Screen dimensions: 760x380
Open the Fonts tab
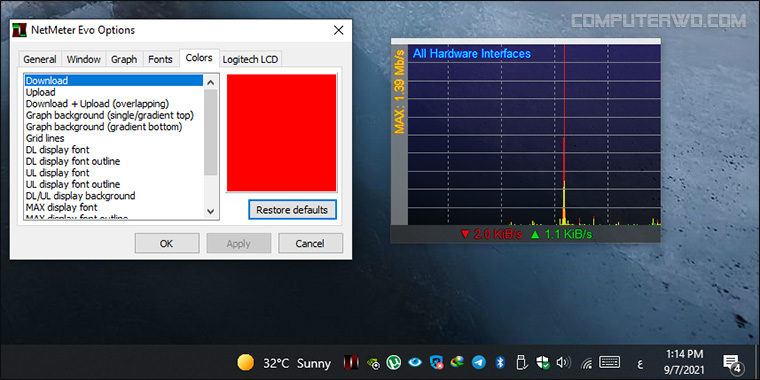click(160, 59)
